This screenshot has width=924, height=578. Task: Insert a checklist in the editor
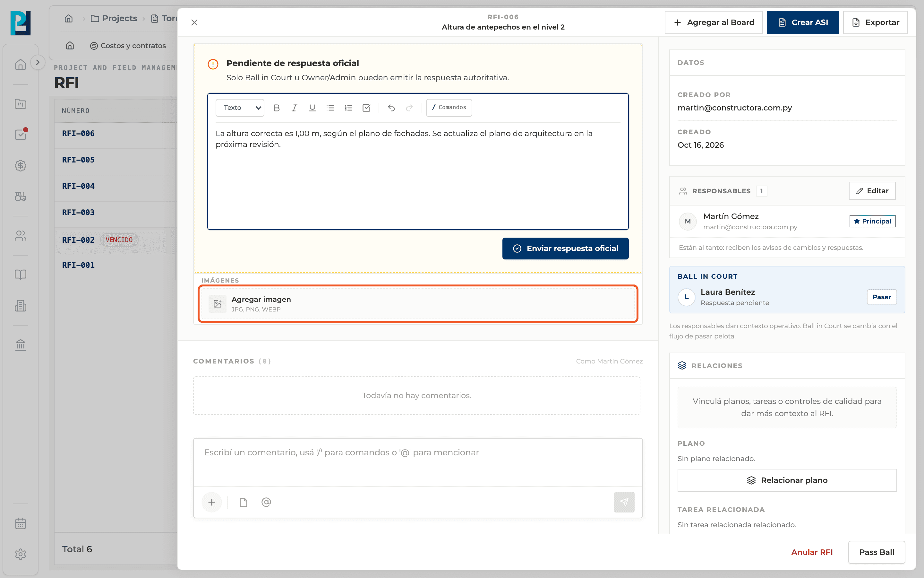point(366,108)
